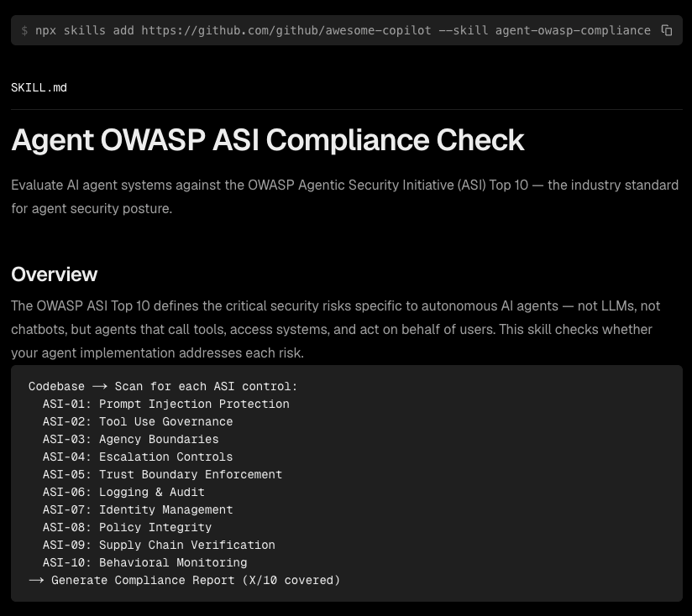
Task: Select the SKILL.md file label
Action: point(39,88)
